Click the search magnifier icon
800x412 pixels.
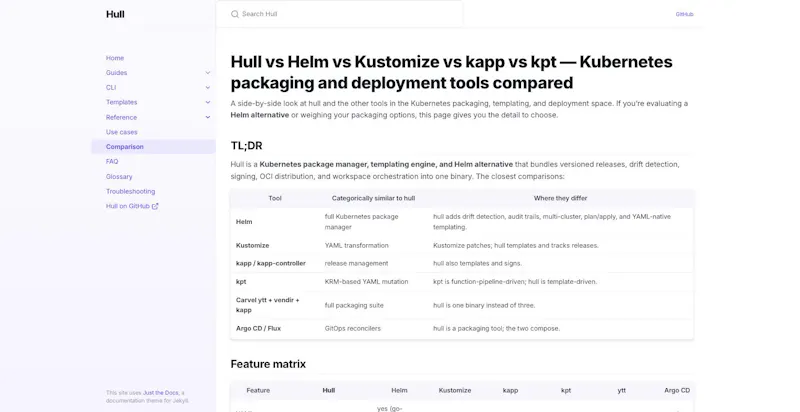(x=235, y=14)
